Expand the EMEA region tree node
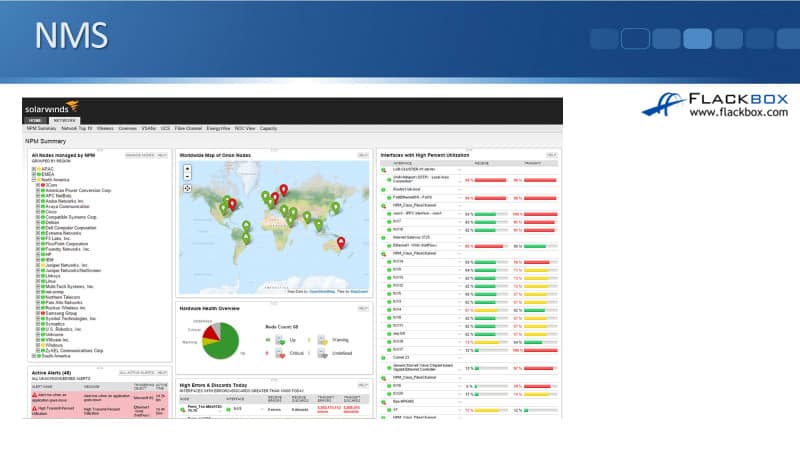Viewport: 800px width, 450px height. click(35, 174)
